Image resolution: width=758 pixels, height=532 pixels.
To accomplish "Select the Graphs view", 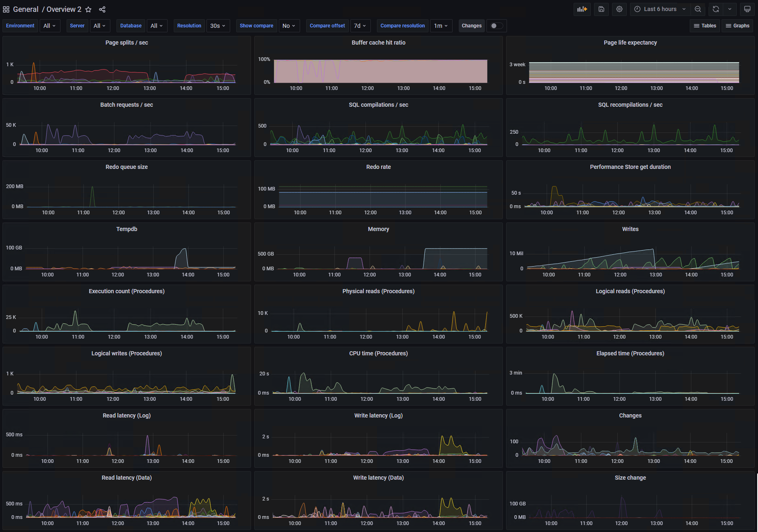I will pos(737,25).
